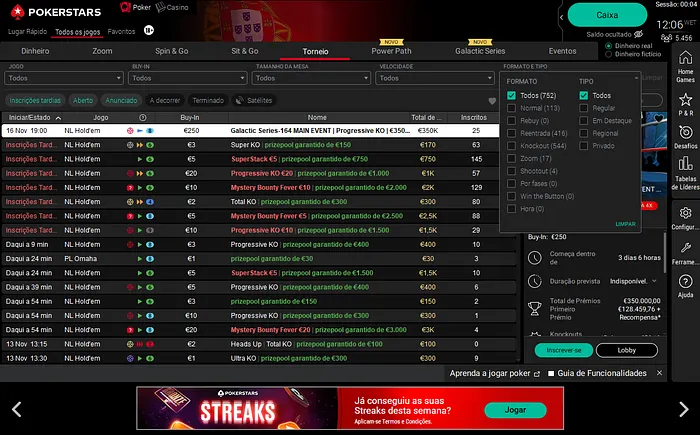Image resolution: width=700 pixels, height=435 pixels.
Task: Click the players online count icon
Action: pos(667,38)
